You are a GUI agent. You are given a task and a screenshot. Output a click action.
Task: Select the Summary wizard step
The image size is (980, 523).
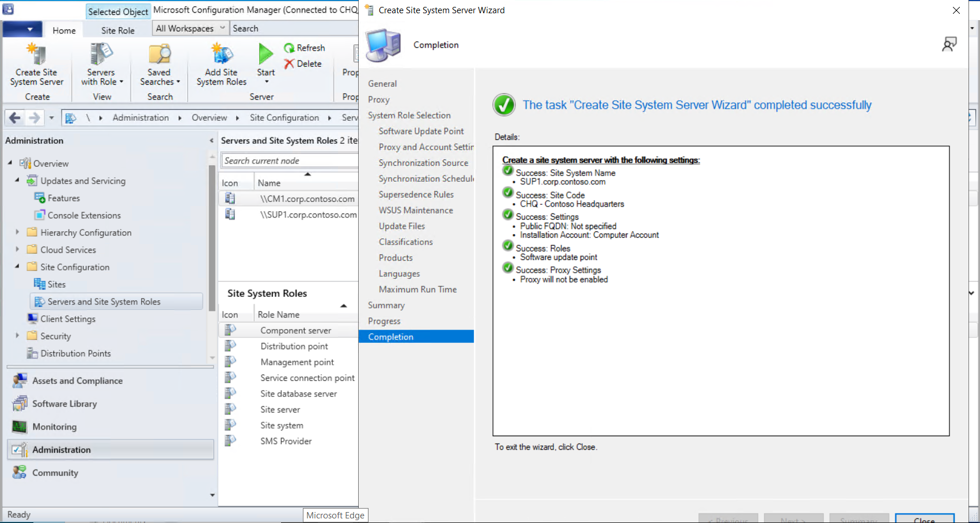click(x=386, y=306)
